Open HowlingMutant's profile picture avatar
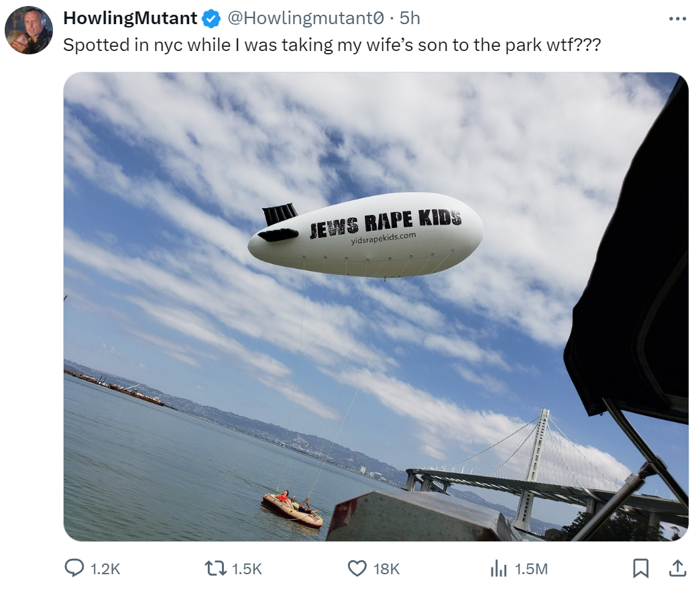Image resolution: width=700 pixels, height=593 pixels. click(29, 30)
